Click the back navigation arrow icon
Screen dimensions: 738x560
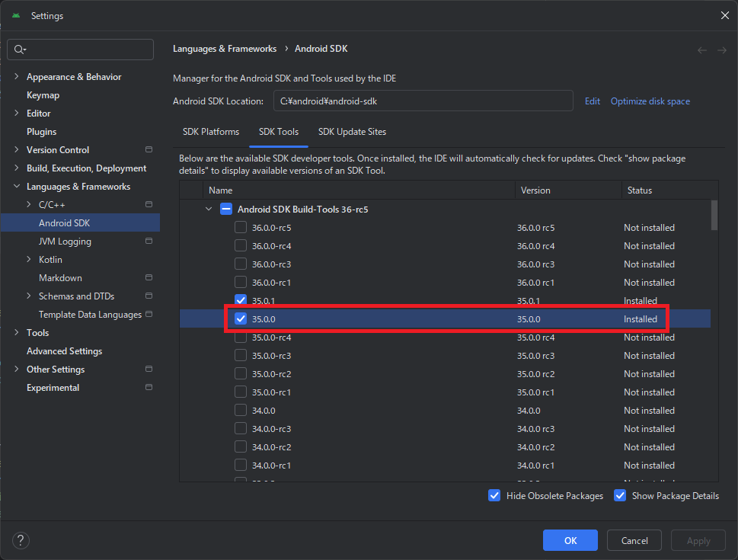tap(702, 50)
